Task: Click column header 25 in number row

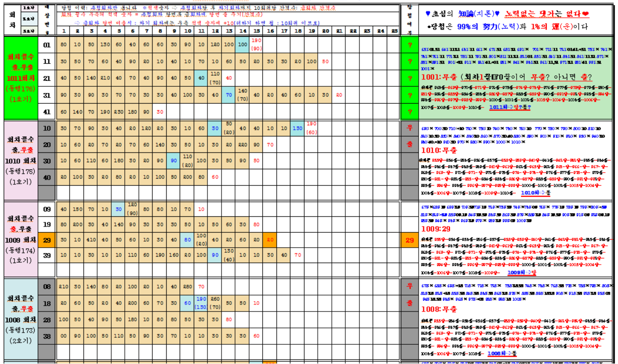Action: (393, 31)
